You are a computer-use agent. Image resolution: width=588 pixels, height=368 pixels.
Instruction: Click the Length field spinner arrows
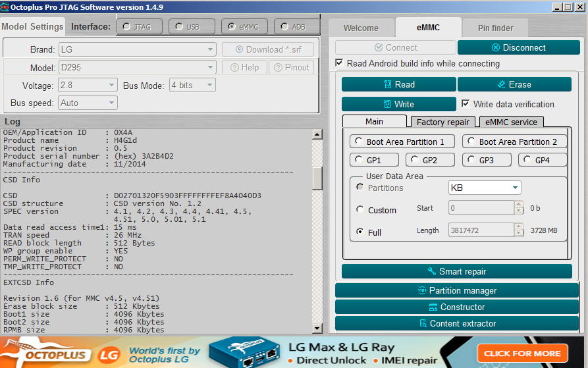(x=519, y=230)
